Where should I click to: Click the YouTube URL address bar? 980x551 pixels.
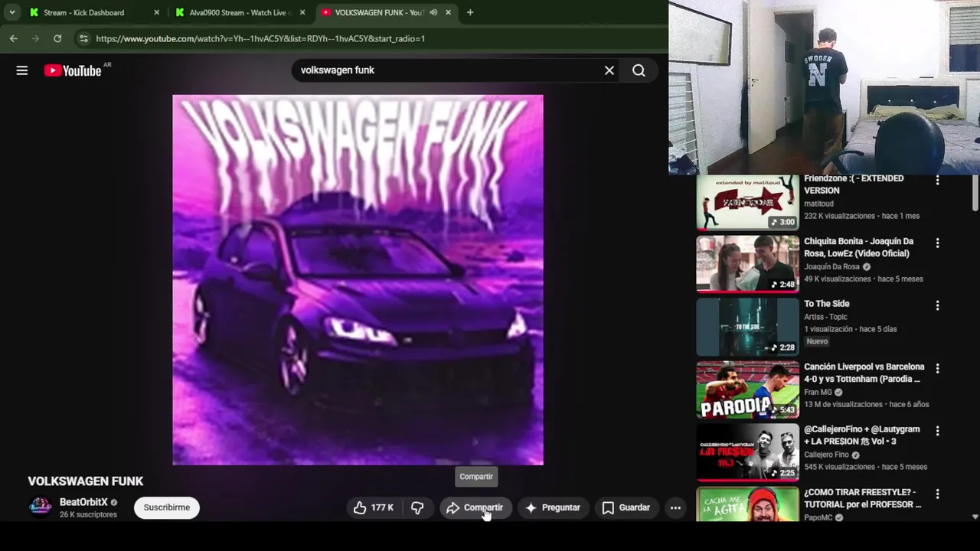coord(260,38)
